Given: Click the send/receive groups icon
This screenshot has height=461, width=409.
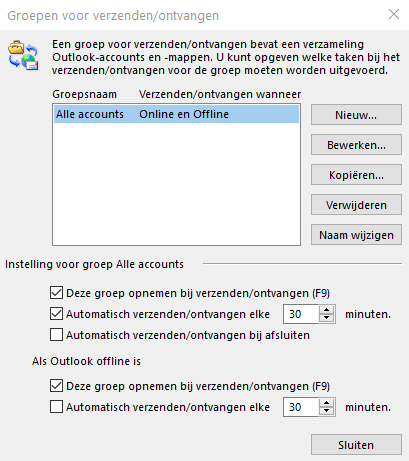Looking at the screenshot, I should coord(23,55).
